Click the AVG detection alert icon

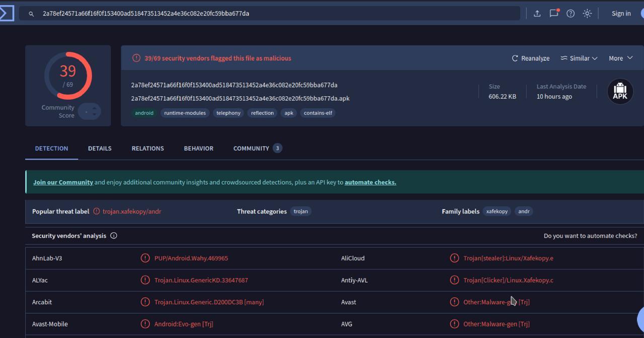454,324
